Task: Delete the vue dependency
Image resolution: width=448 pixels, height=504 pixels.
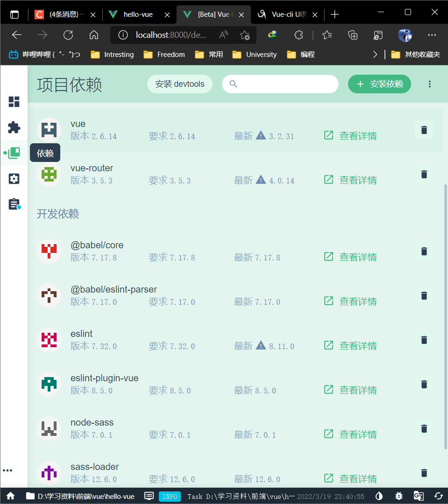Action: click(424, 130)
